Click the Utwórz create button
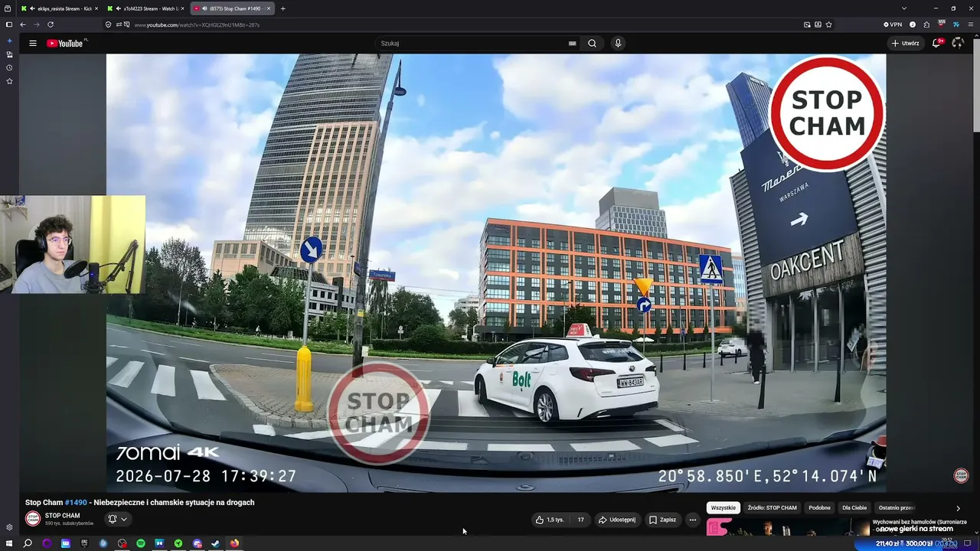 pyautogui.click(x=905, y=44)
